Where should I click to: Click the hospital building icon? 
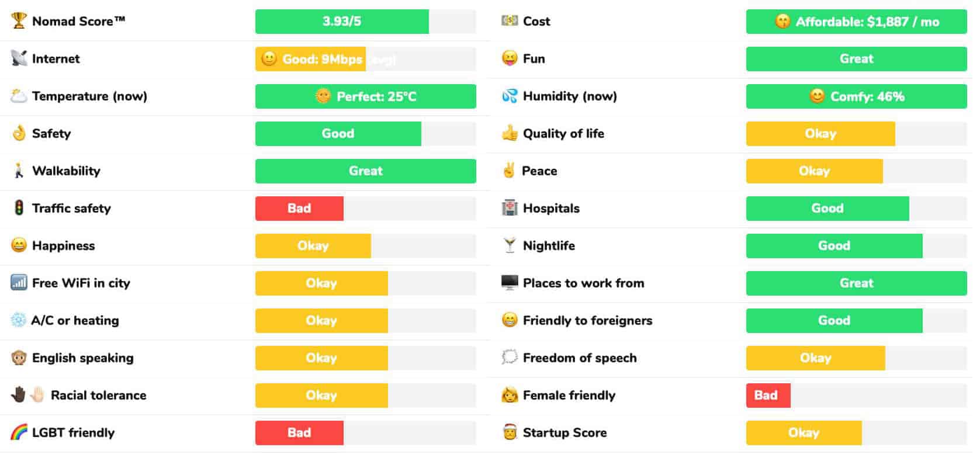[510, 208]
